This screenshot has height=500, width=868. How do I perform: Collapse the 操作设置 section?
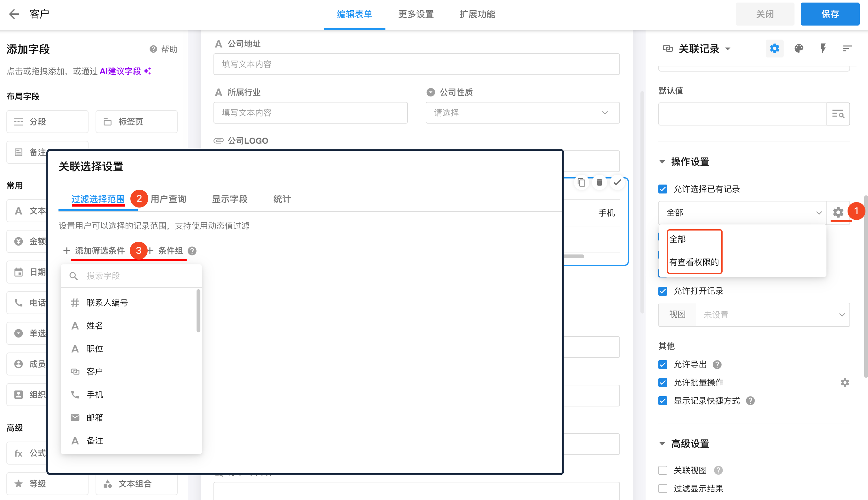coord(662,162)
